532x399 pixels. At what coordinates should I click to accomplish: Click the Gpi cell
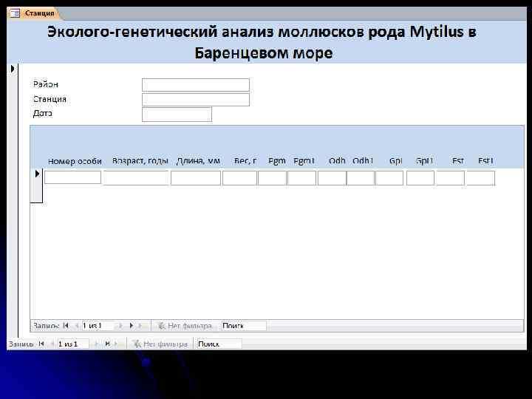click(389, 178)
